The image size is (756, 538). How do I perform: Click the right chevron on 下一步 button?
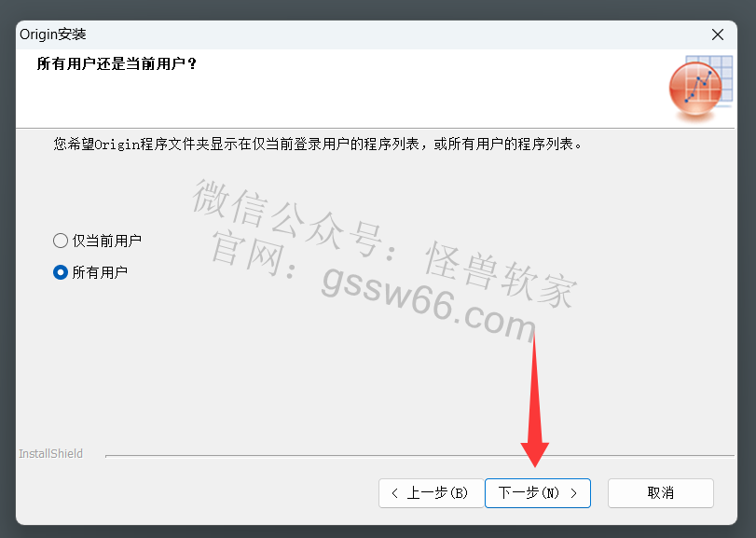[573, 493]
